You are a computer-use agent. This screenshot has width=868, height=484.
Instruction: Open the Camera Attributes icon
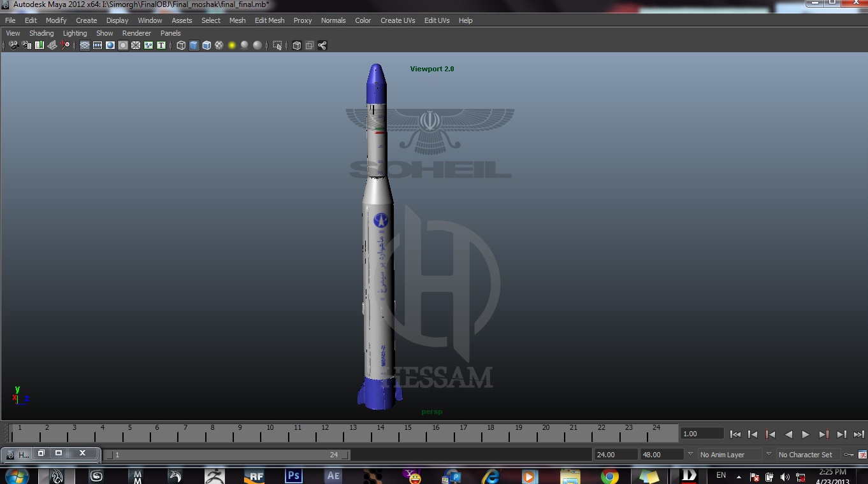[27, 45]
